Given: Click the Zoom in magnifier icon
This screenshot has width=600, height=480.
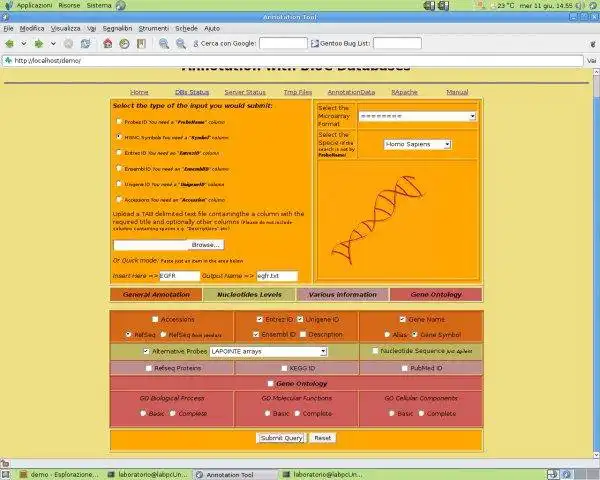Looking at the screenshot, I should (x=164, y=44).
